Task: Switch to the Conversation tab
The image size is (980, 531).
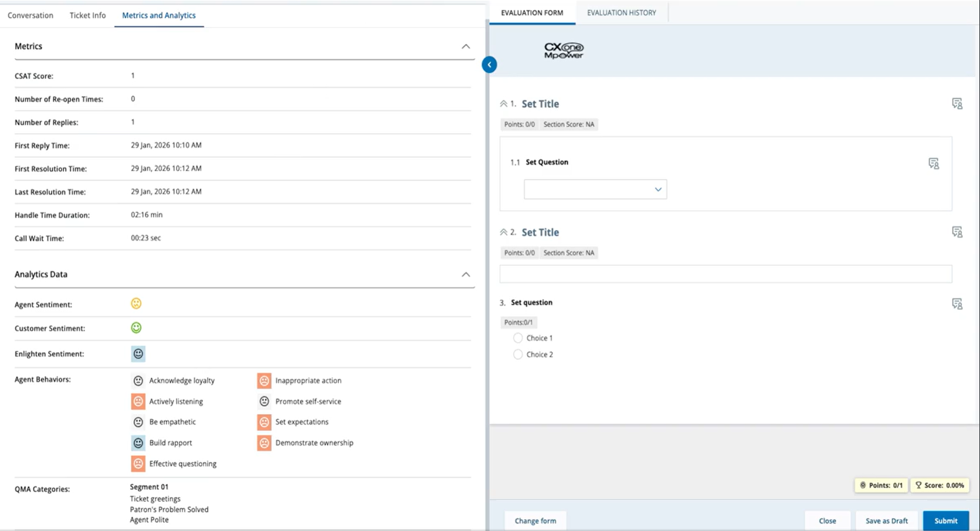Action: click(30, 15)
